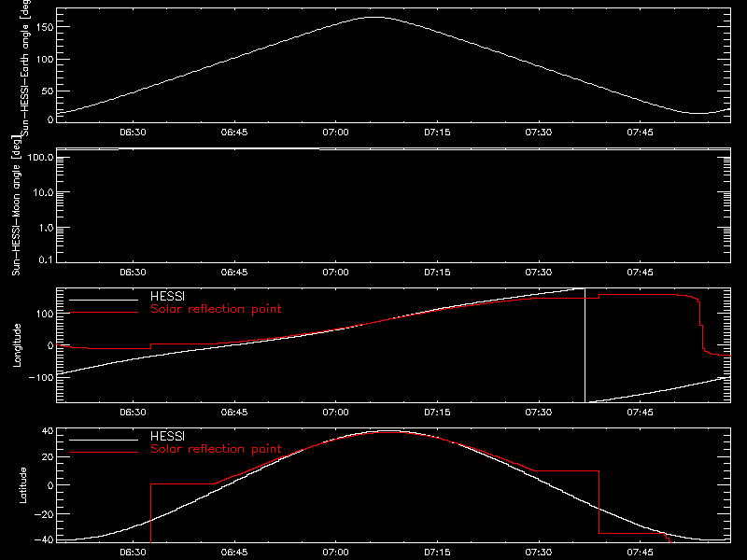Viewport: 747px width, 560px height.
Task: Select HESSI legend label in Latitude plot
Action: coord(167,436)
